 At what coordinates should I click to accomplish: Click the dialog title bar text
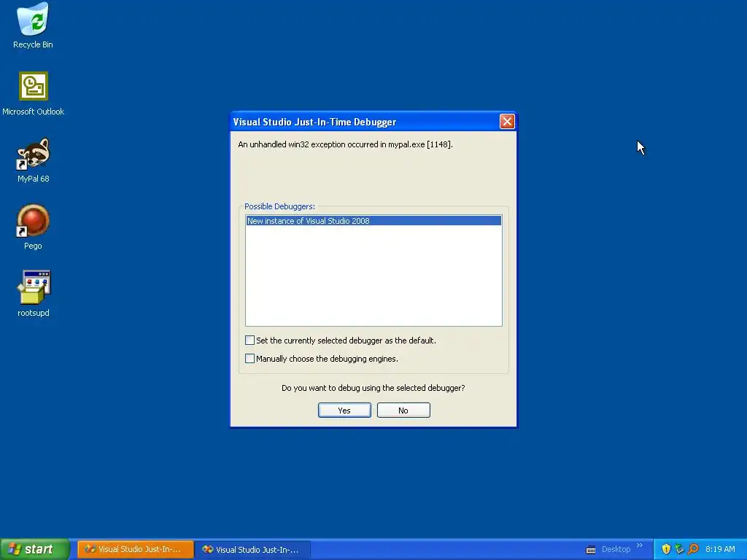coord(314,122)
